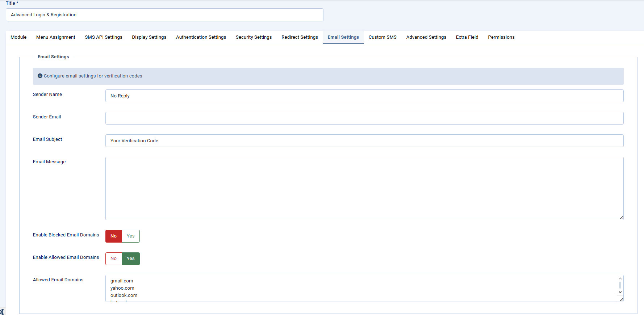644x315 pixels.
Task: Click the Title field with Advanced Login & Registration
Action: pyautogui.click(x=164, y=15)
